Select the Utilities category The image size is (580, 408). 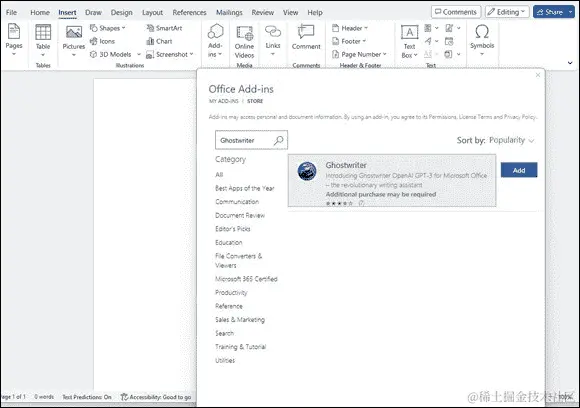225,360
